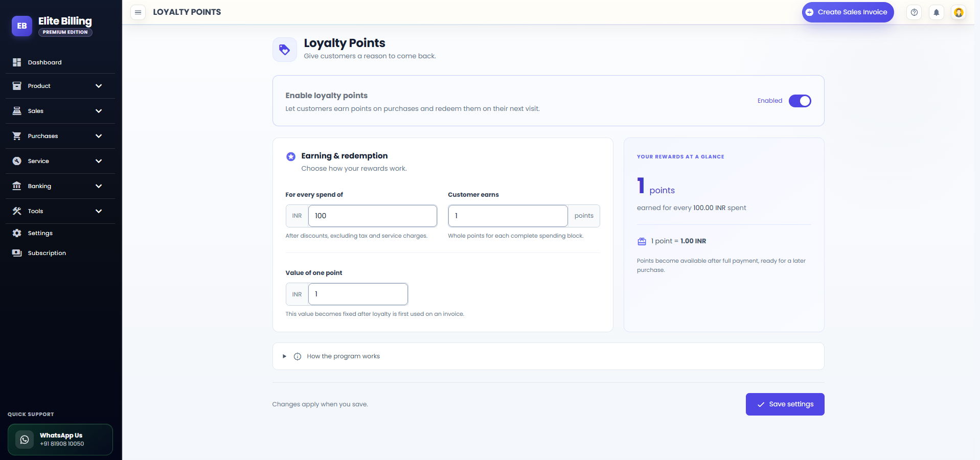Click the WhatsApp icon in quick support
This screenshot has width=980, height=460.
tap(25, 440)
